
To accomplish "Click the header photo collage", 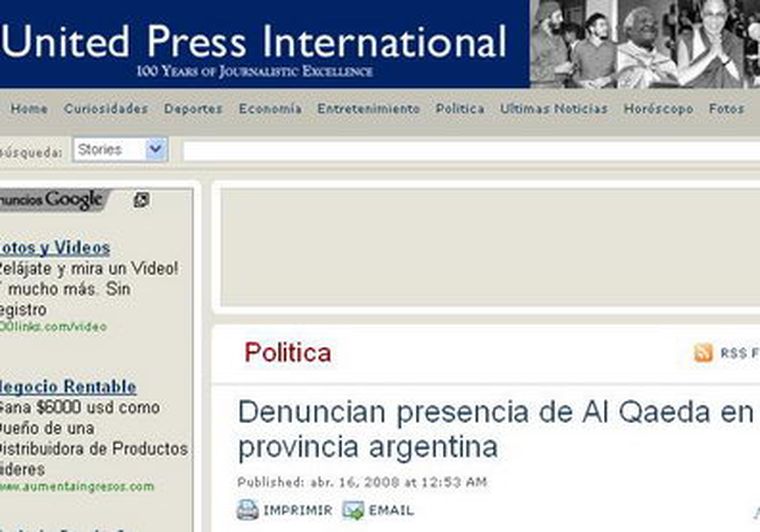I will coord(645,44).
